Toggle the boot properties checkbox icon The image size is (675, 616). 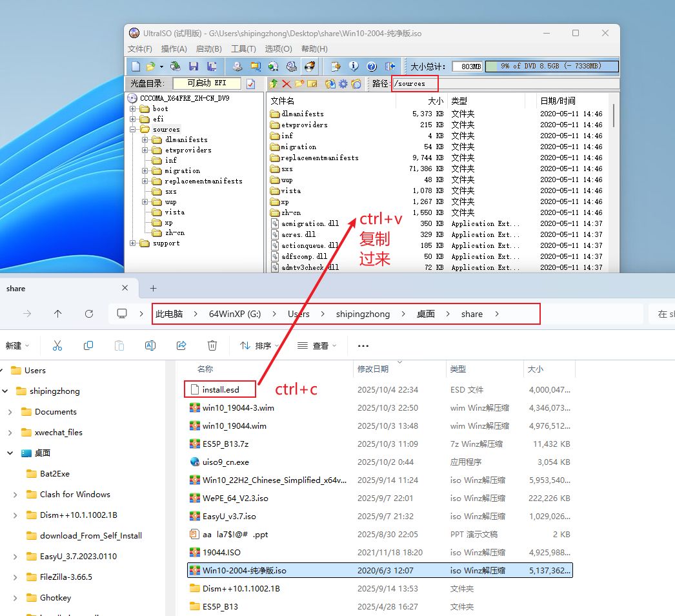click(x=251, y=84)
